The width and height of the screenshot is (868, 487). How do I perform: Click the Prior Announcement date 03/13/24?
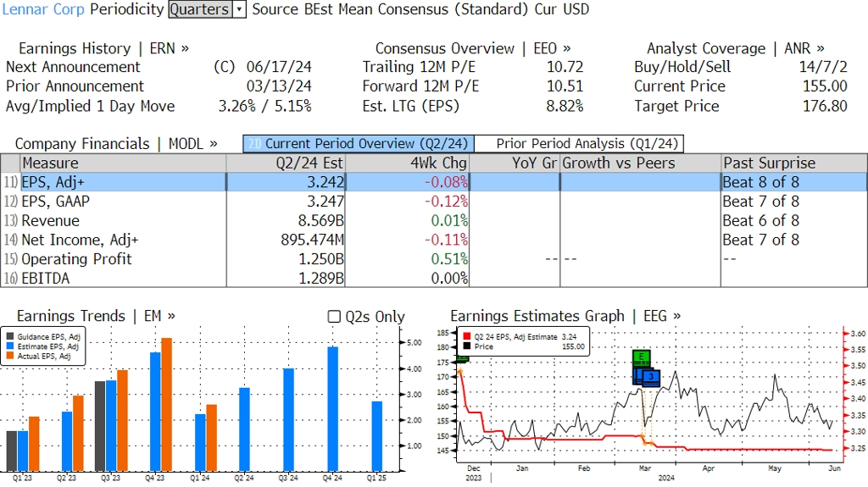point(279,86)
